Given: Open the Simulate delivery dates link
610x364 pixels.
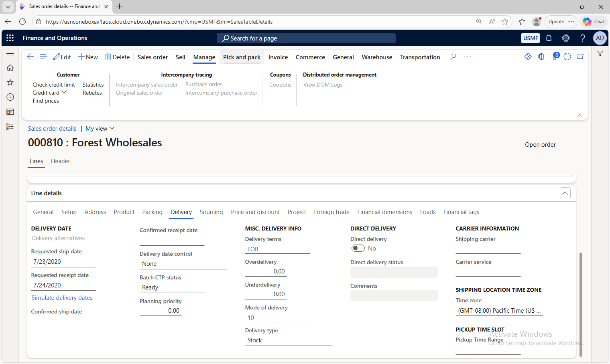Looking at the screenshot, I should tap(62, 298).
